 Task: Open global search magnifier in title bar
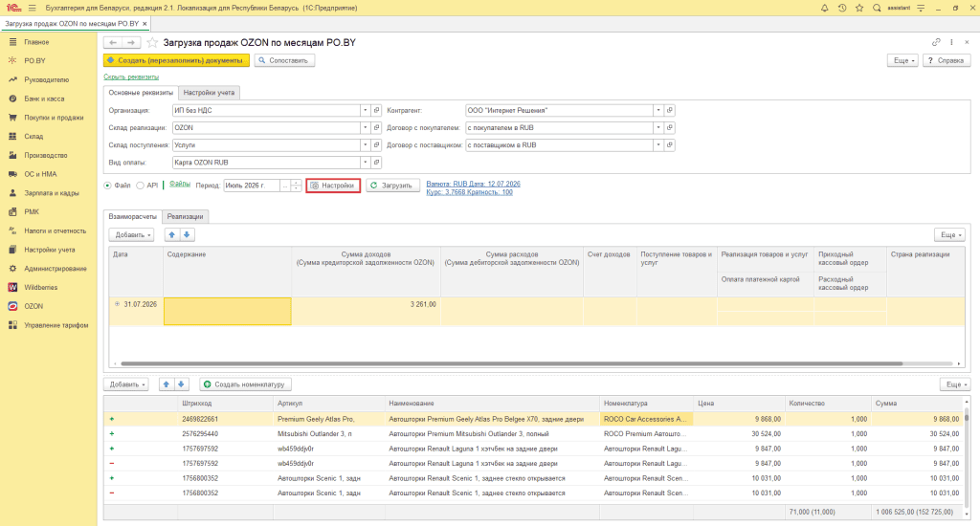click(877, 8)
